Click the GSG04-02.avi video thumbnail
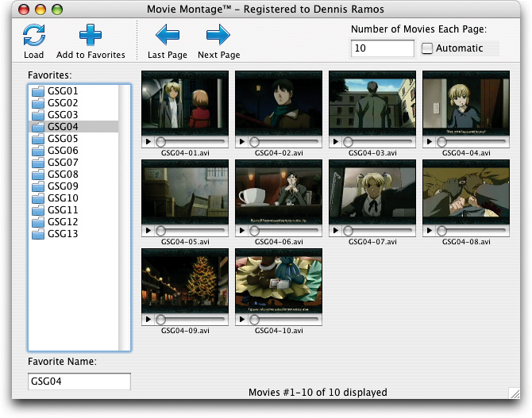532x418 pixels. click(279, 103)
